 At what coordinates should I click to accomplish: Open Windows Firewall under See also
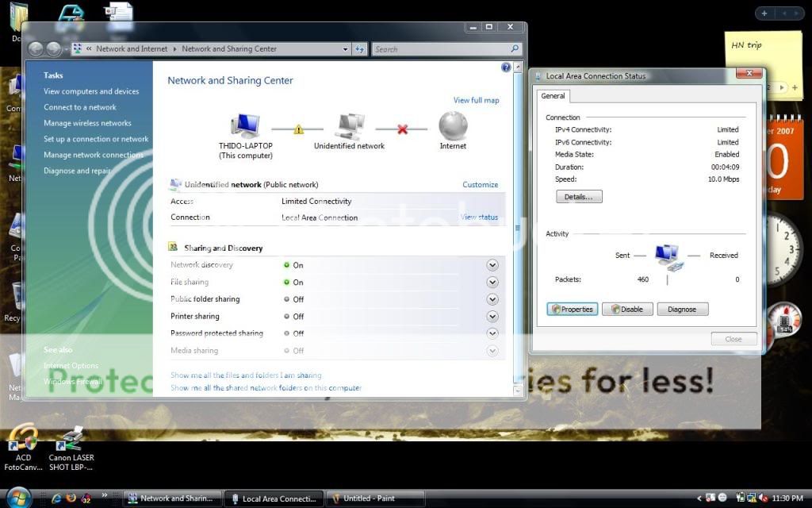(x=73, y=382)
